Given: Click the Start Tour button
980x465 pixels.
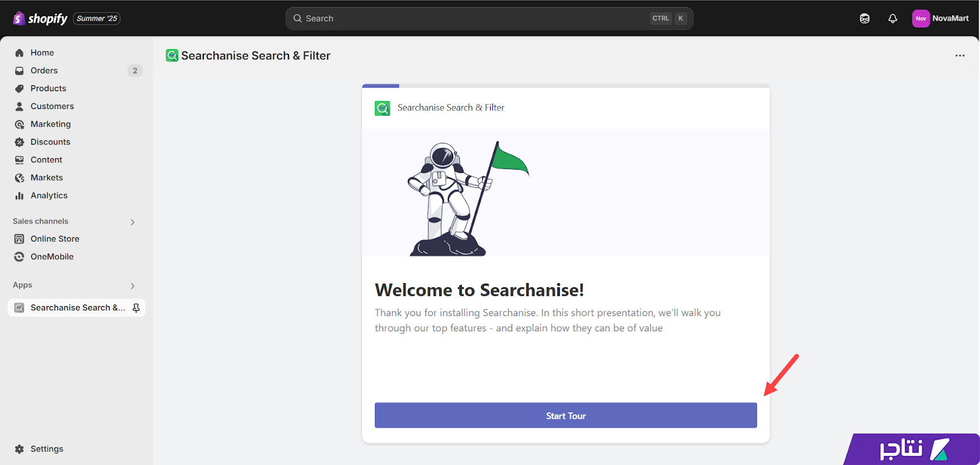Looking at the screenshot, I should coord(566,415).
